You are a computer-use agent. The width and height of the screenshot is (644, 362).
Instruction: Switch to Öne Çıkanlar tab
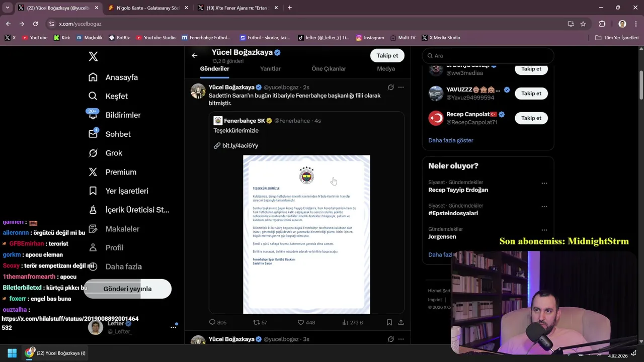click(329, 69)
